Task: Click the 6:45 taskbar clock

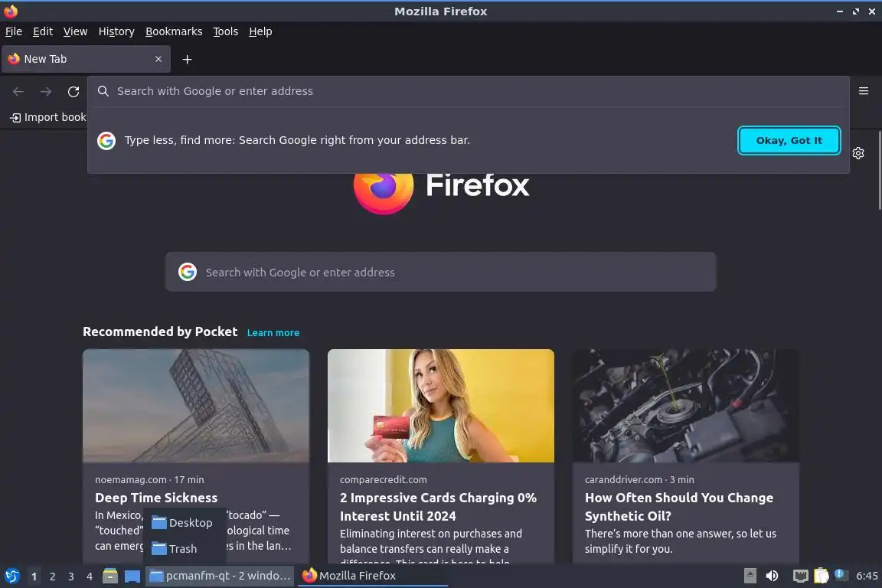Action: [866, 576]
